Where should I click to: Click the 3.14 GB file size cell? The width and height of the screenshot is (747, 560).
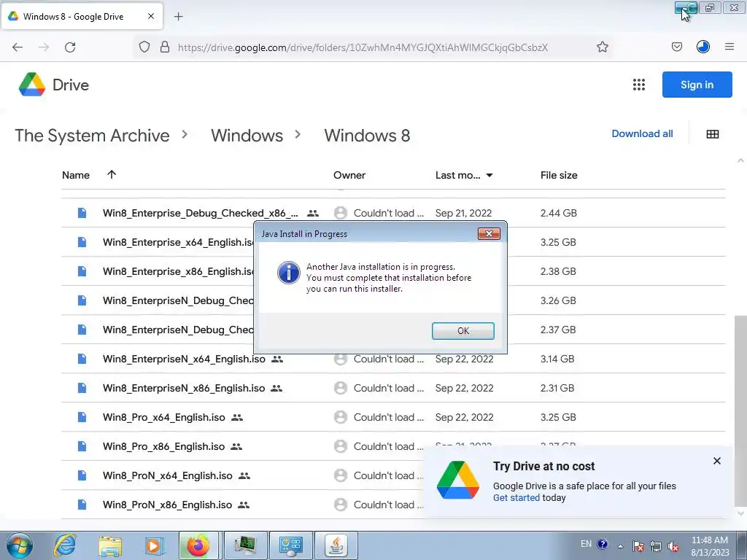click(x=557, y=359)
